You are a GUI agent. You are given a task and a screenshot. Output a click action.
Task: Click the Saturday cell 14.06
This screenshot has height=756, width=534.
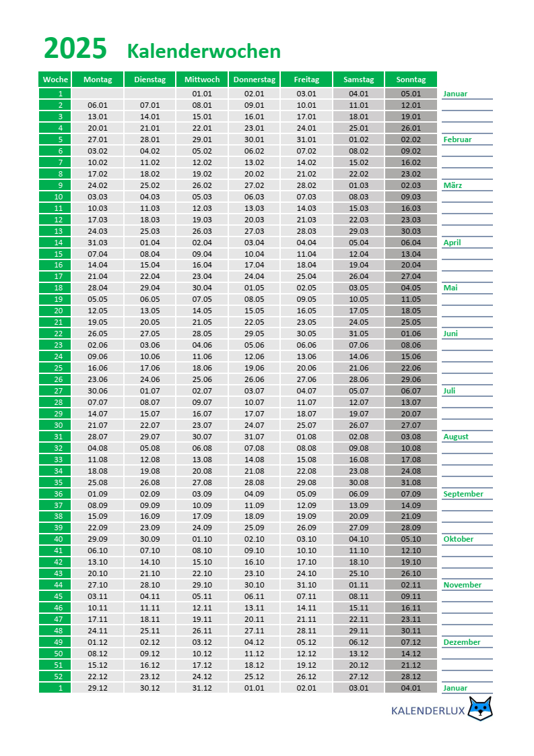358,356
